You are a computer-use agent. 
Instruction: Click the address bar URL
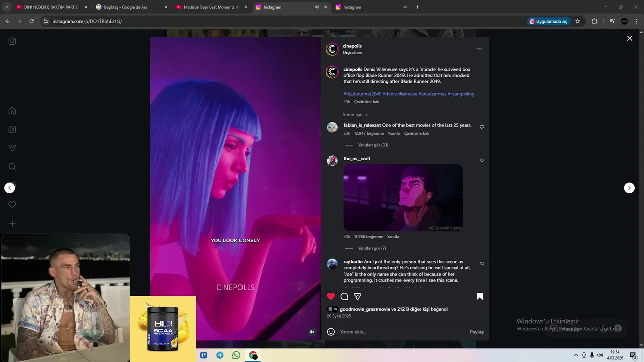point(87,21)
